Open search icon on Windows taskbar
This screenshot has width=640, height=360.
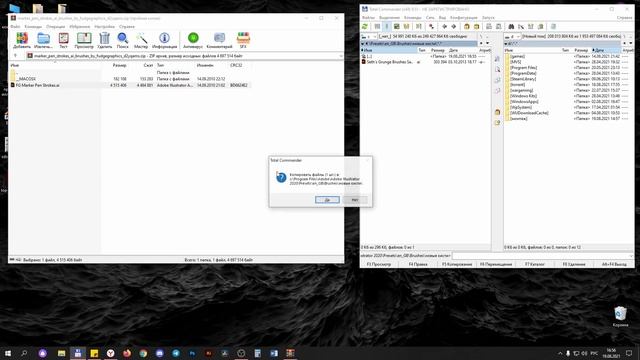tap(24, 353)
